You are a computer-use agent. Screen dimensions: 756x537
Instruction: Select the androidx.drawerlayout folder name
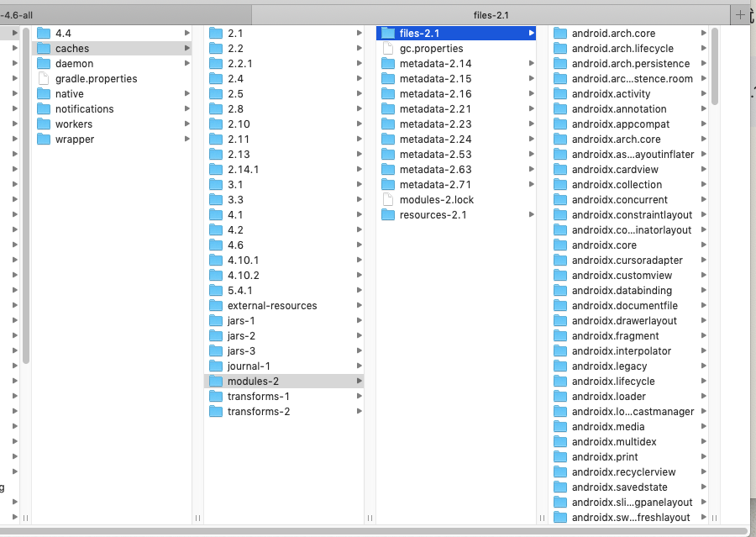(624, 320)
